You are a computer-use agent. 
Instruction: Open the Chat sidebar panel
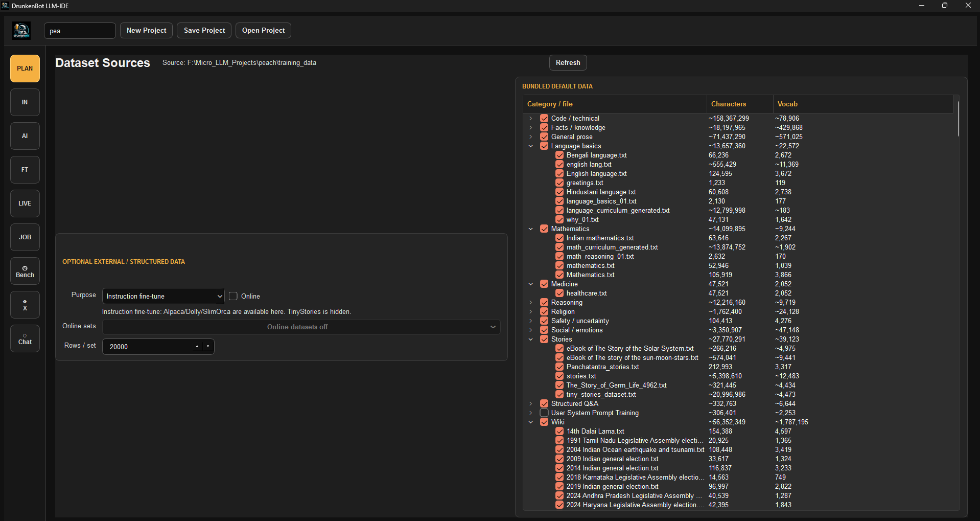point(25,338)
